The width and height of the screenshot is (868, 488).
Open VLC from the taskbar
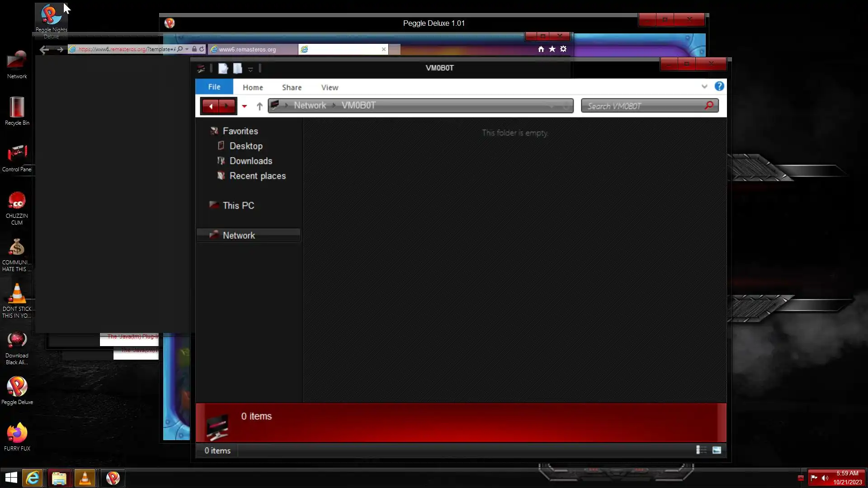tap(85, 478)
